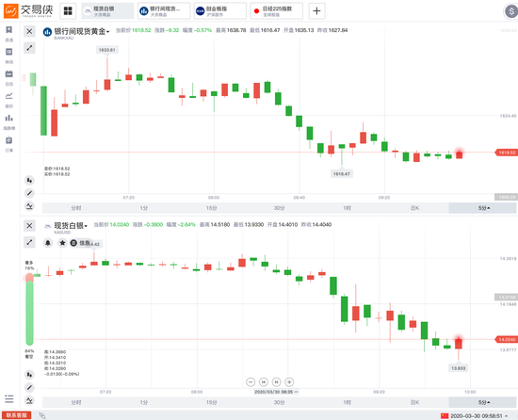Click the 1633.61 high marker on gold chart
The width and height of the screenshot is (518, 420).
point(107,50)
